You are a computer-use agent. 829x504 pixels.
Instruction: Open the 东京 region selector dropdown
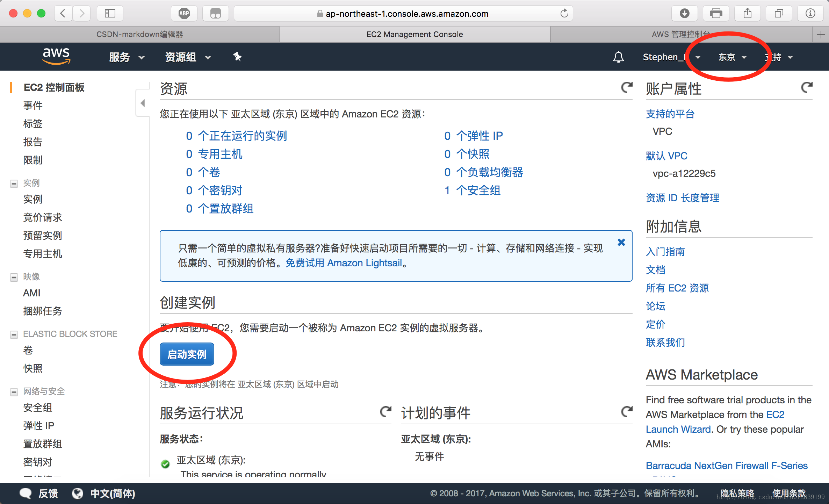733,57
